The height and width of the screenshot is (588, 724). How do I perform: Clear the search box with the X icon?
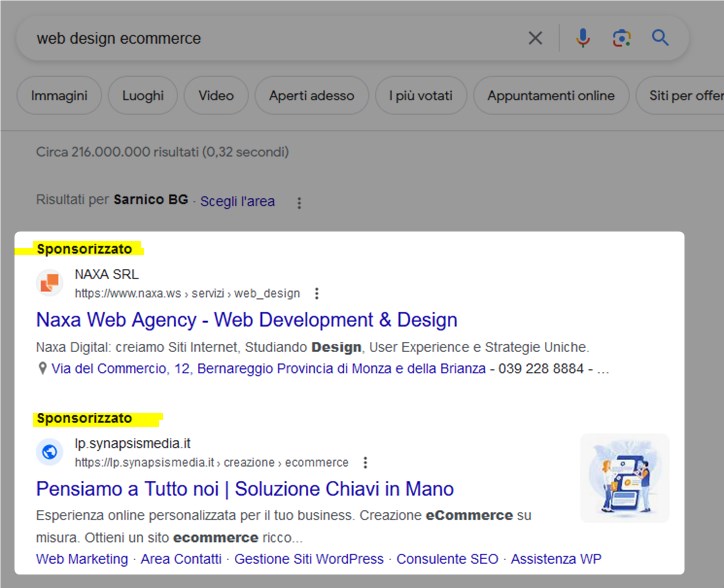click(x=535, y=38)
